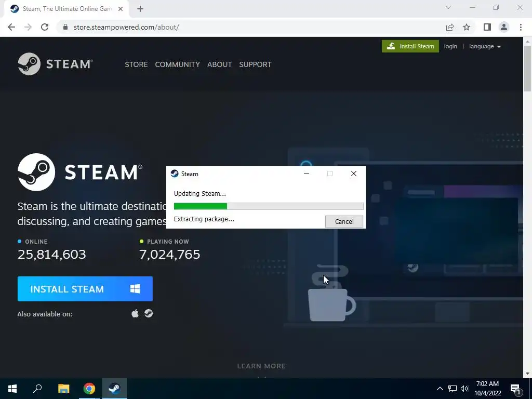Click the Updating Steam progress bar
The width and height of the screenshot is (532, 399).
click(x=269, y=206)
